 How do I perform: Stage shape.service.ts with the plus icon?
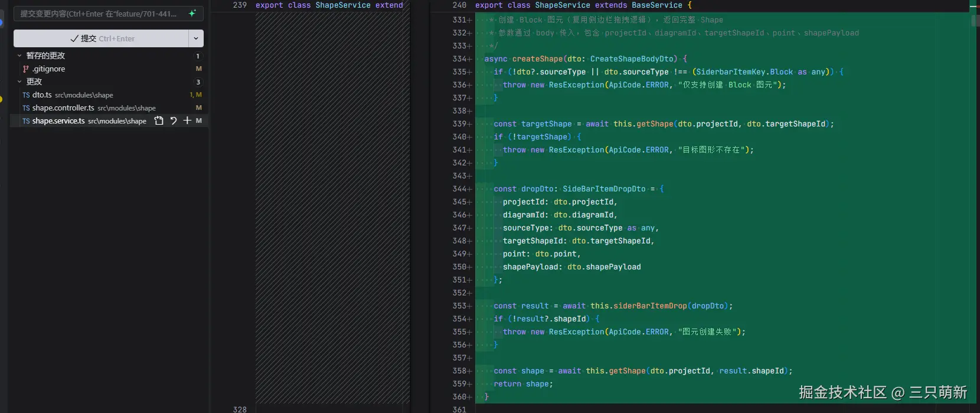187,121
